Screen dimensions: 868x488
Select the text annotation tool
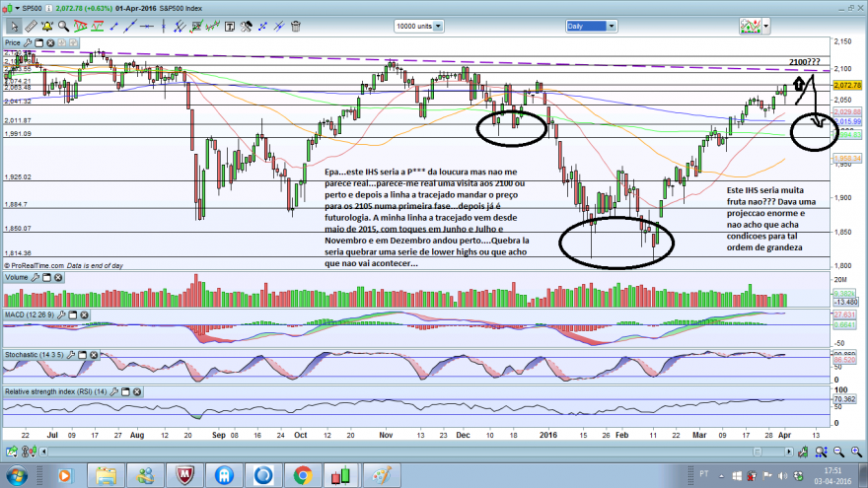click(230, 26)
